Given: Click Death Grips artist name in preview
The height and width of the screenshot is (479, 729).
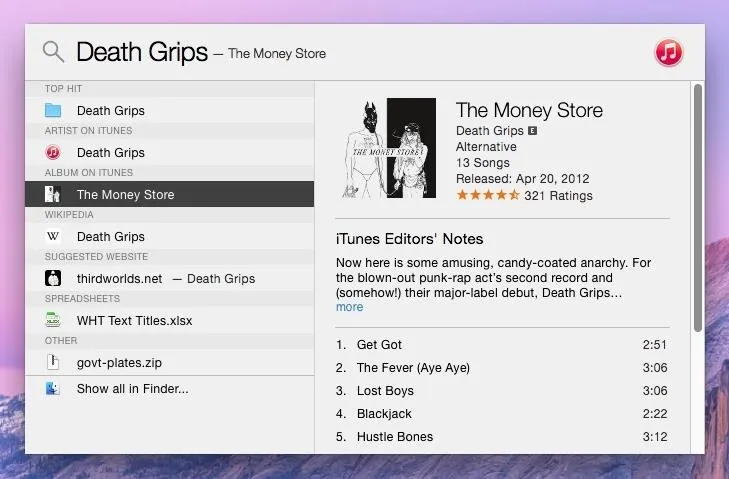Looking at the screenshot, I should point(490,131).
